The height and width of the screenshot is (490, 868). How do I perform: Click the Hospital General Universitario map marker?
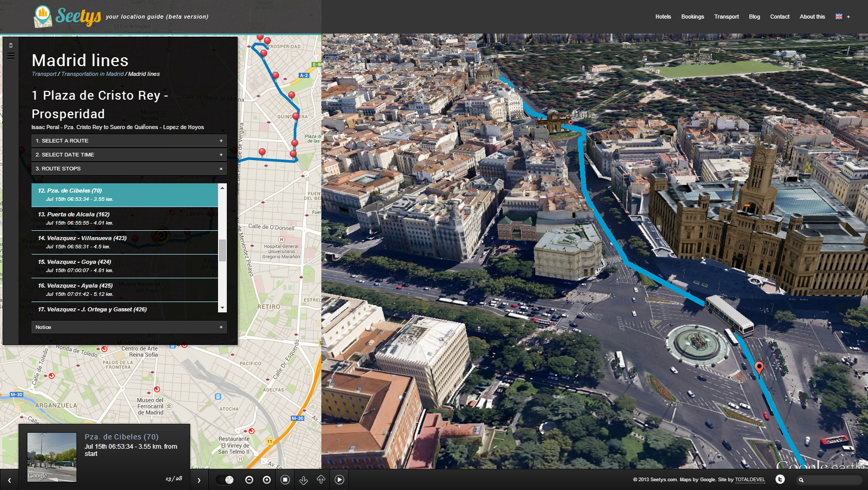(282, 240)
